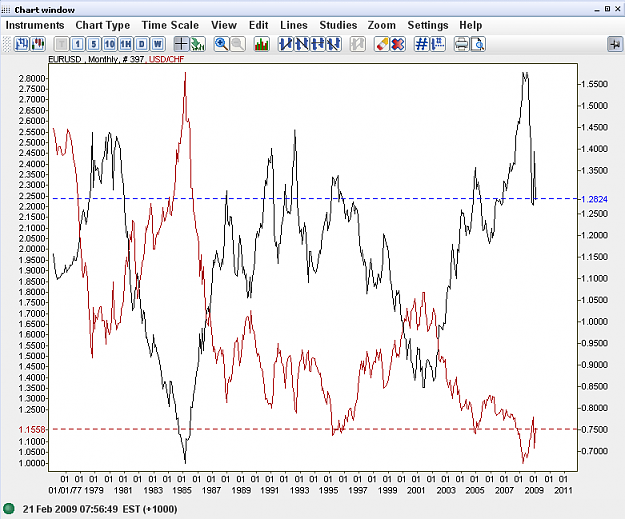Click the green arrow pointer tool

pos(197,44)
